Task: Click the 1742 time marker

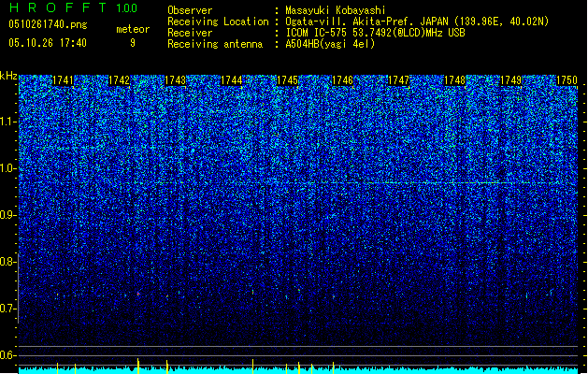Action: [x=119, y=80]
